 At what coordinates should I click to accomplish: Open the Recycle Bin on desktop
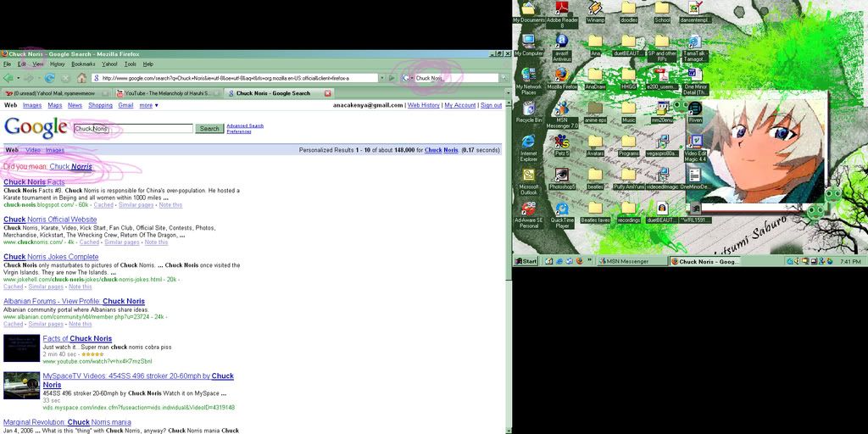tap(529, 110)
